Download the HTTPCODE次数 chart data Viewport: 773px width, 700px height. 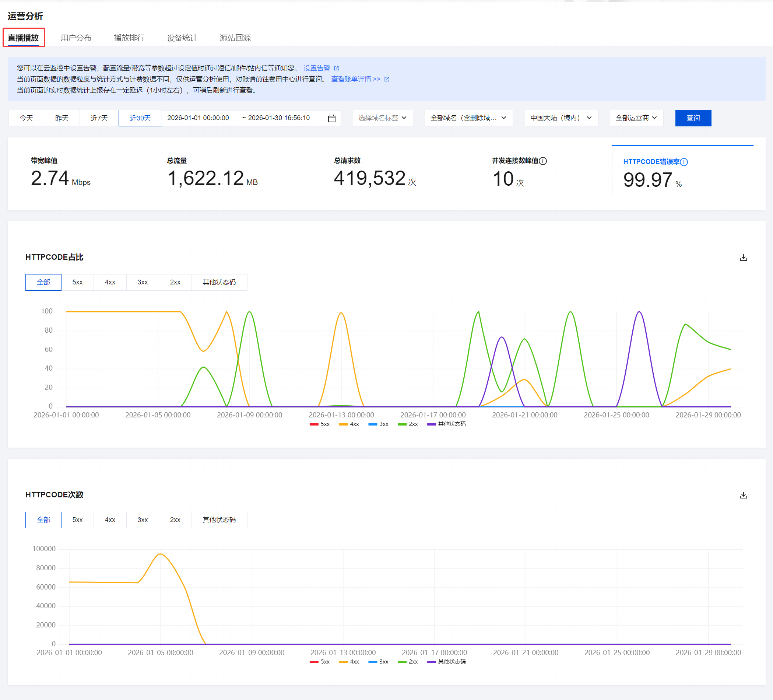tap(743, 495)
